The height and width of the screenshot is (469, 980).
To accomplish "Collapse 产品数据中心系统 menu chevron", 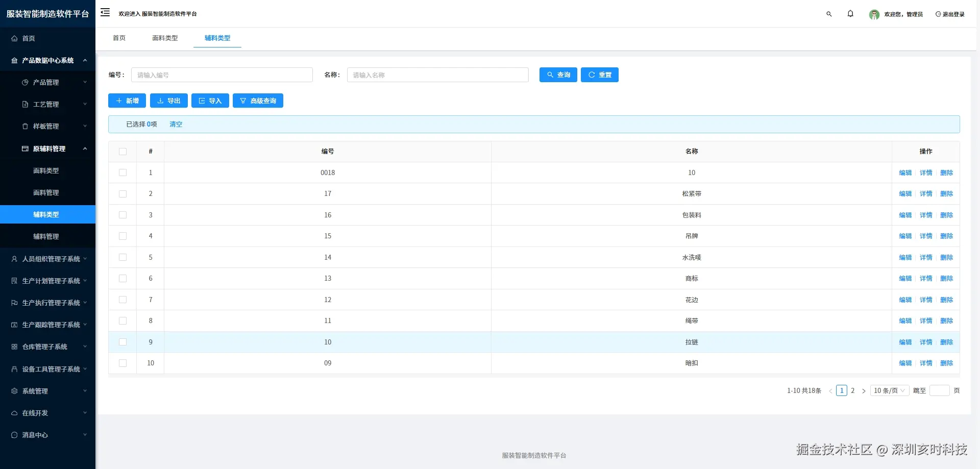I will tap(85, 60).
